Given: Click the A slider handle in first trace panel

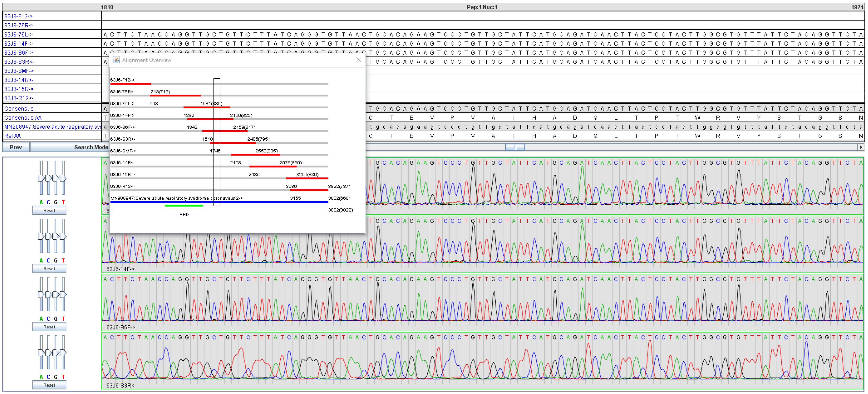Looking at the screenshot, I should pos(41,178).
